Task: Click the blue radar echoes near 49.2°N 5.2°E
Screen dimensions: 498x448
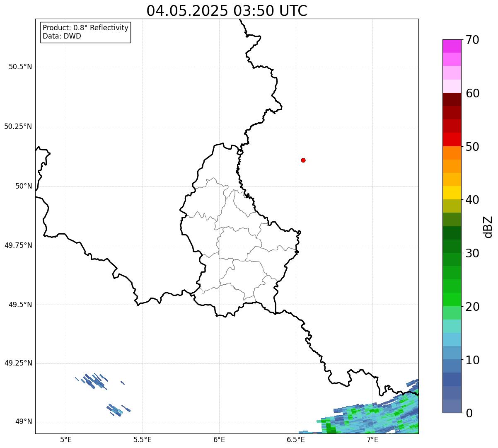Action: (x=95, y=381)
